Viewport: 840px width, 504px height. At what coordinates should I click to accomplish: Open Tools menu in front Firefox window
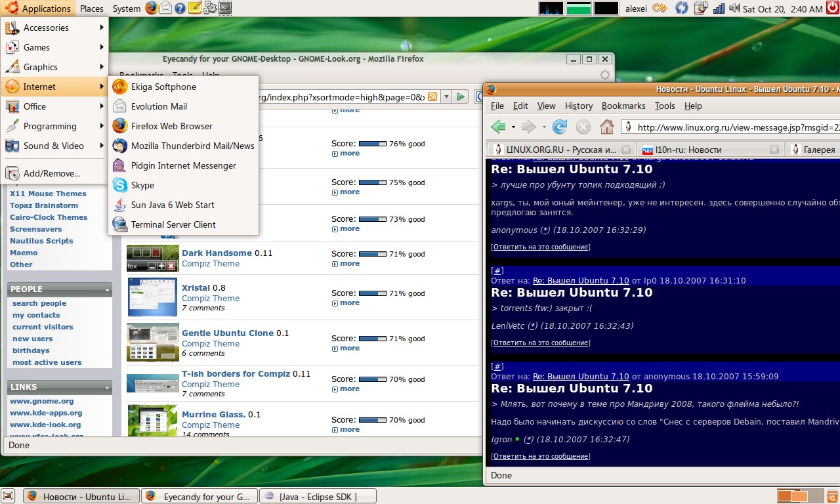pyautogui.click(x=665, y=106)
